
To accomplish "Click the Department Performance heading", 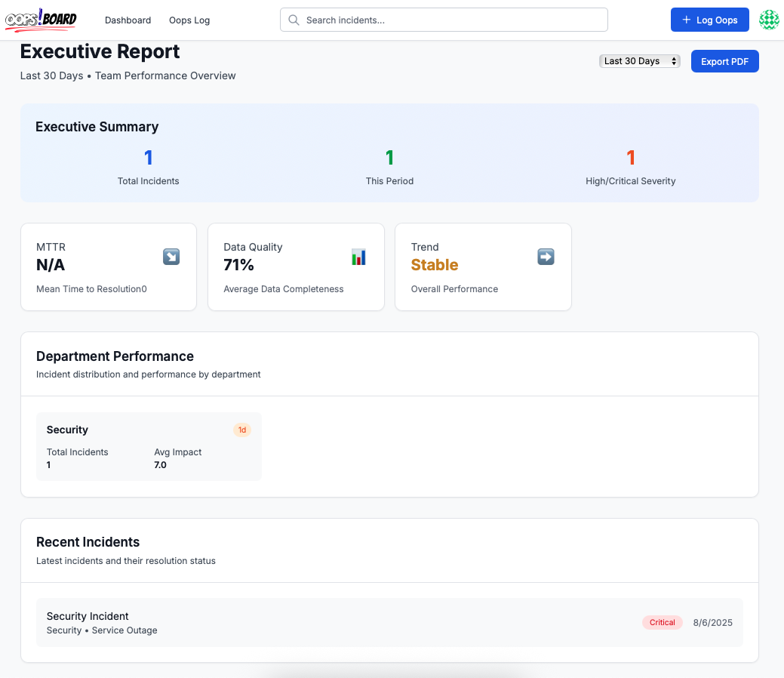I will coord(115,356).
